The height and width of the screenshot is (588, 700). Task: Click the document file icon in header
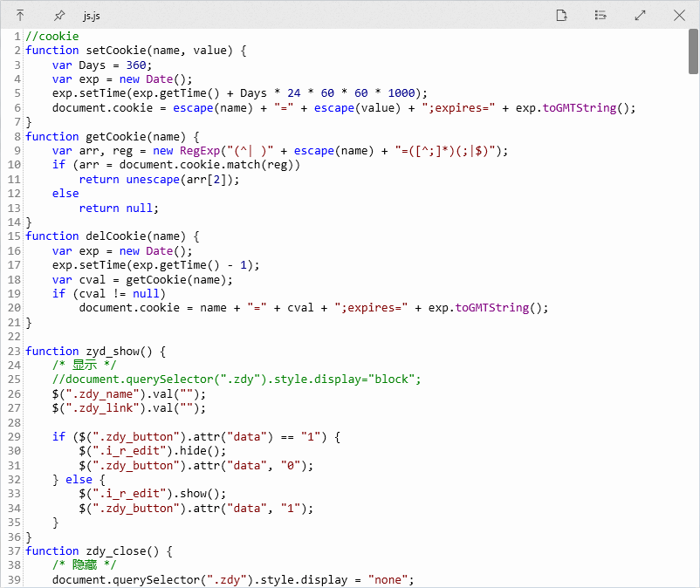pyautogui.click(x=561, y=16)
